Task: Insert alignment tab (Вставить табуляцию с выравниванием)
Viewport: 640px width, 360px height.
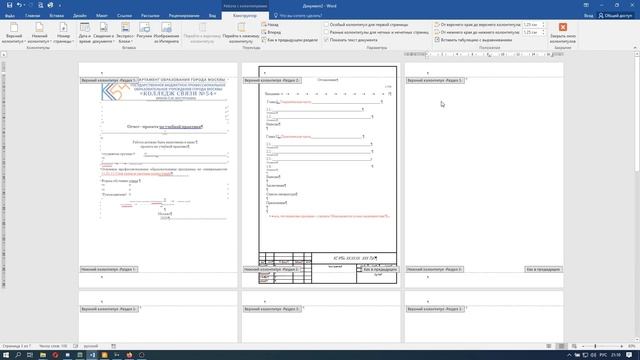Action: coord(473,40)
